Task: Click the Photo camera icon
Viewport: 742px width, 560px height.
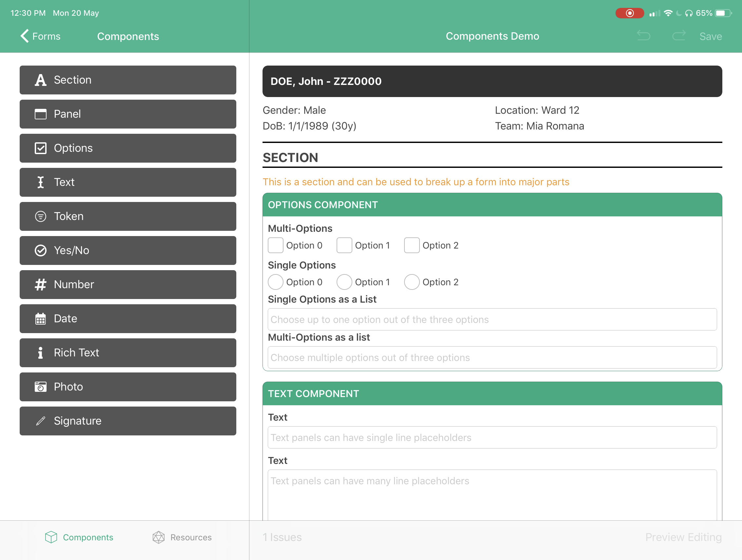Action: 41,387
